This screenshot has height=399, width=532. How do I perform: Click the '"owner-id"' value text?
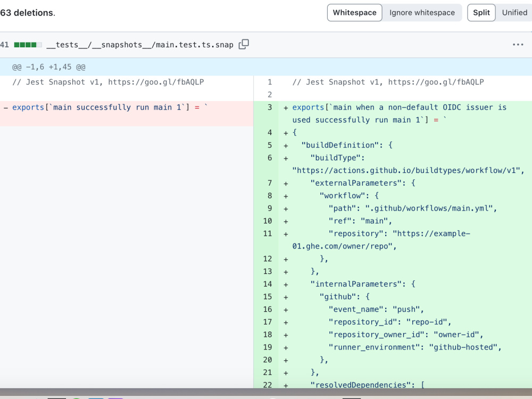tap(456, 335)
